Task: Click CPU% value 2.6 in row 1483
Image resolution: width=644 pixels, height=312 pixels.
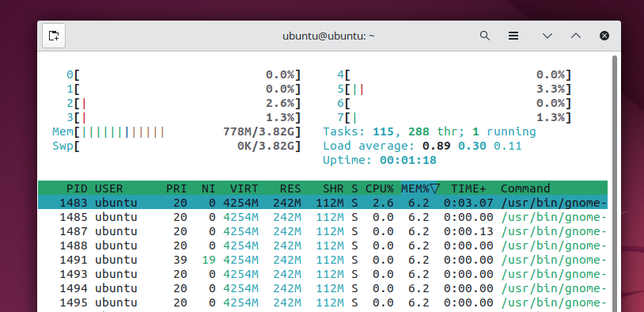Action: click(x=383, y=203)
